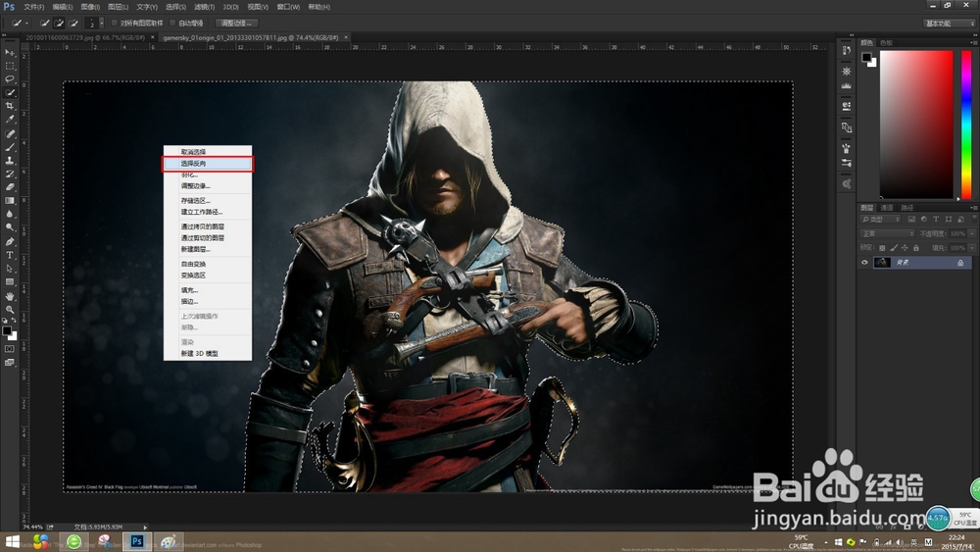Open the tool preset picker dropdown
The height and width of the screenshot is (552, 980).
click(x=26, y=24)
